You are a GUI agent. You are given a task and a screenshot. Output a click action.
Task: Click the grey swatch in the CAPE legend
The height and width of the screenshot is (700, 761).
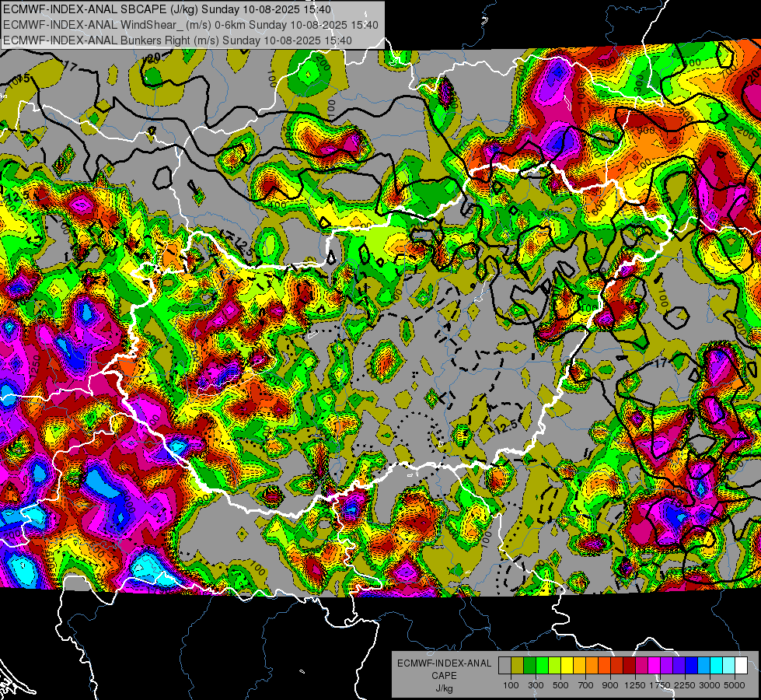504,665
